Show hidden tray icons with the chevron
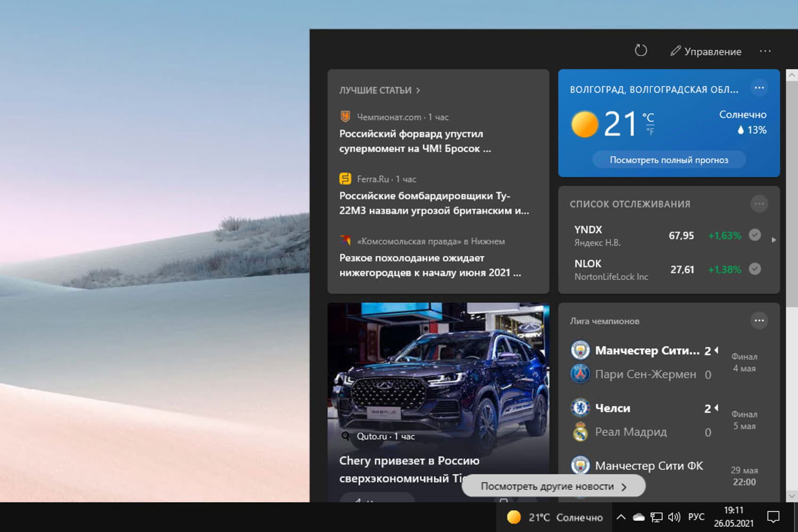 coord(621,517)
